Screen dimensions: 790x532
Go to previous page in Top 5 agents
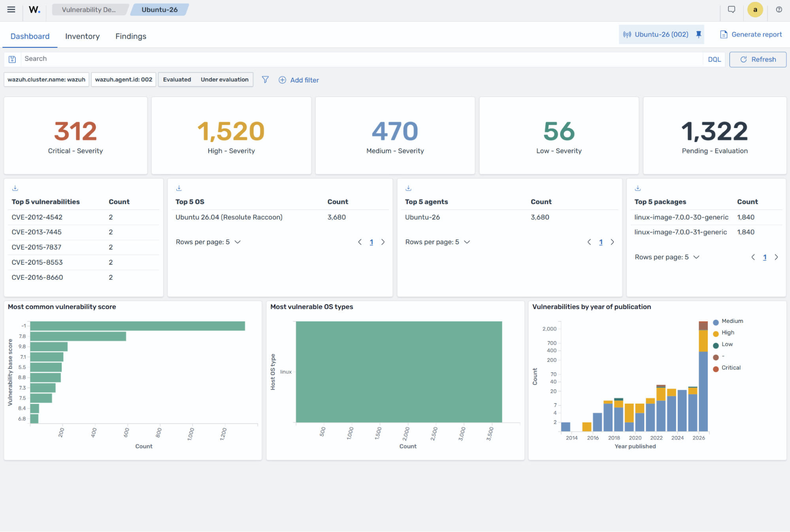[x=589, y=242]
